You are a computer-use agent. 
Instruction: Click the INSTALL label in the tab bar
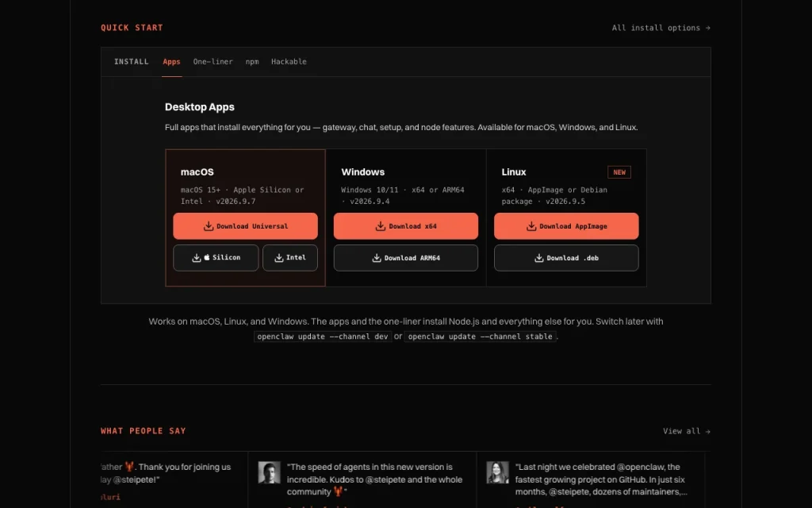click(132, 62)
